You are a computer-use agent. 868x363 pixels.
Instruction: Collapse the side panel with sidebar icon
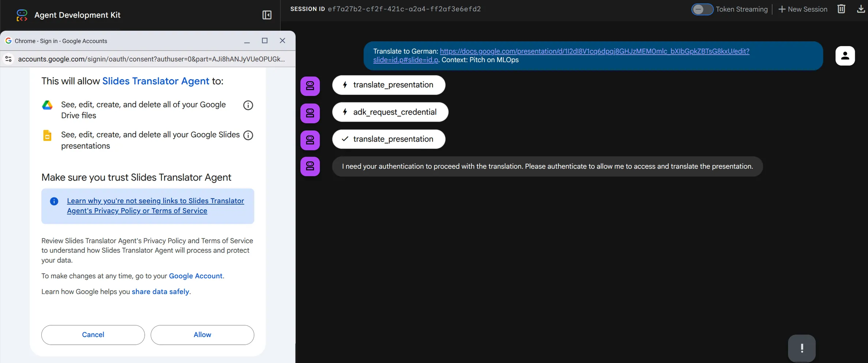tap(267, 15)
